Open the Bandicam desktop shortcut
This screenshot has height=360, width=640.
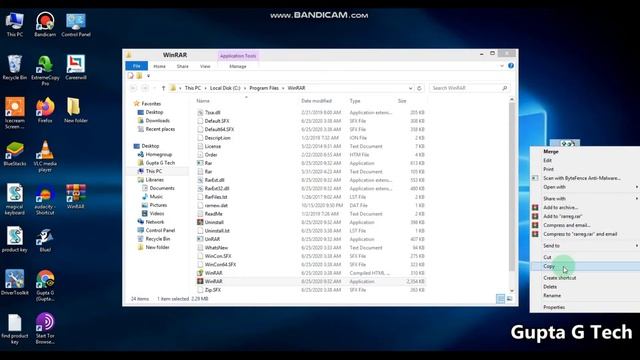point(45,24)
